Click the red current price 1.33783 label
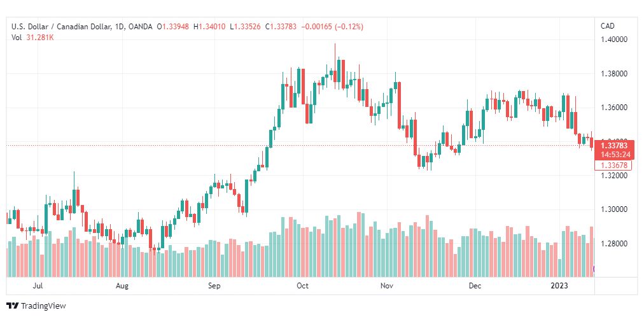The height and width of the screenshot is (317, 644). 615,146
